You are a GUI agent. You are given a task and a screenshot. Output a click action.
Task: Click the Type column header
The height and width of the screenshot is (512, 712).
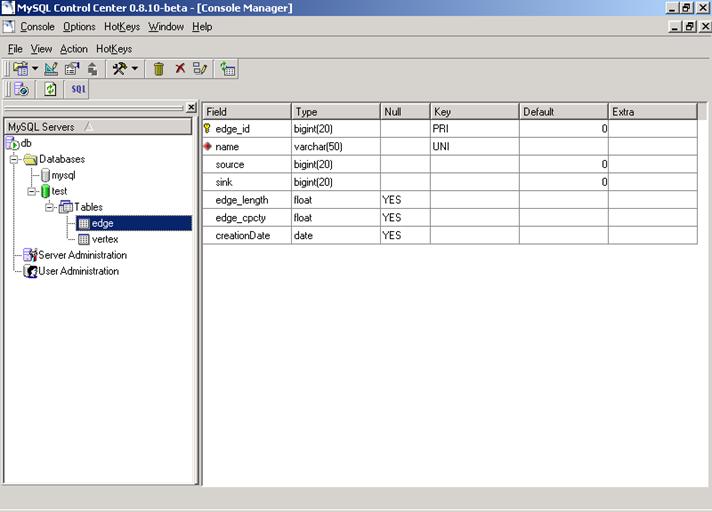pos(336,112)
